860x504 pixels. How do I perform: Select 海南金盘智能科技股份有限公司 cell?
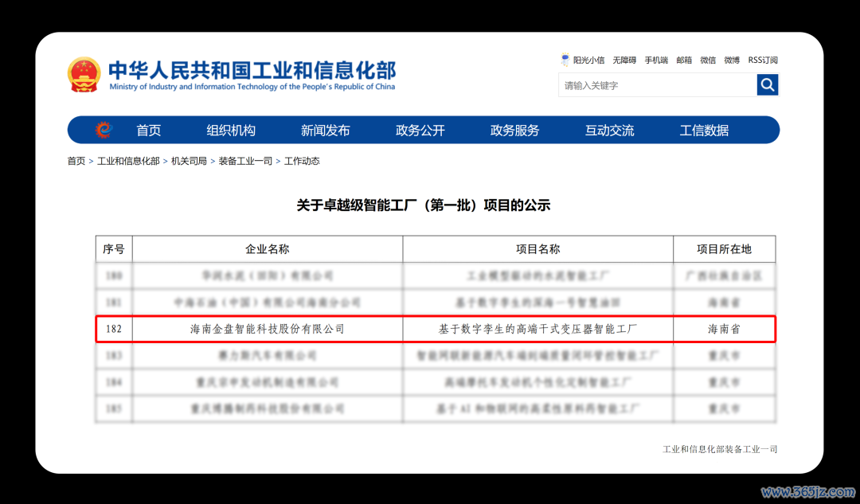point(267,329)
